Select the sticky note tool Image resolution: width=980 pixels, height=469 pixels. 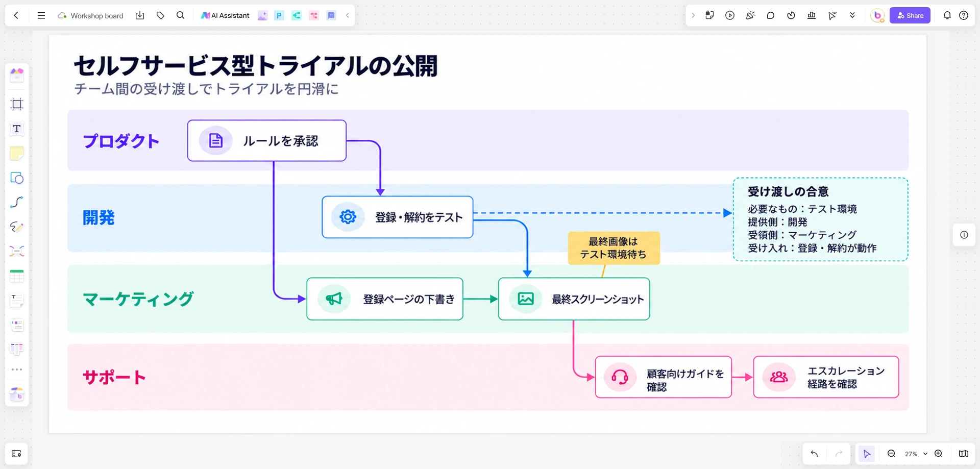tap(17, 153)
